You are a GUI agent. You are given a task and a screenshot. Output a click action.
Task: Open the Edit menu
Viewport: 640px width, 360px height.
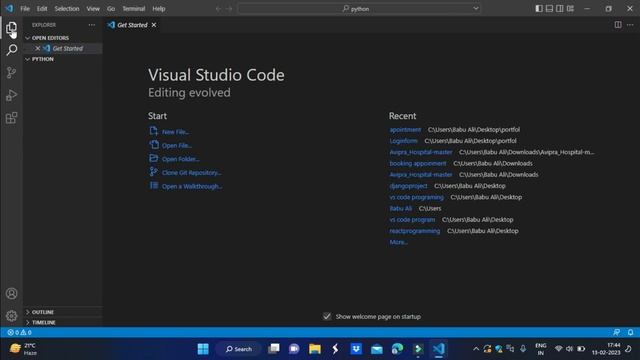pos(42,9)
